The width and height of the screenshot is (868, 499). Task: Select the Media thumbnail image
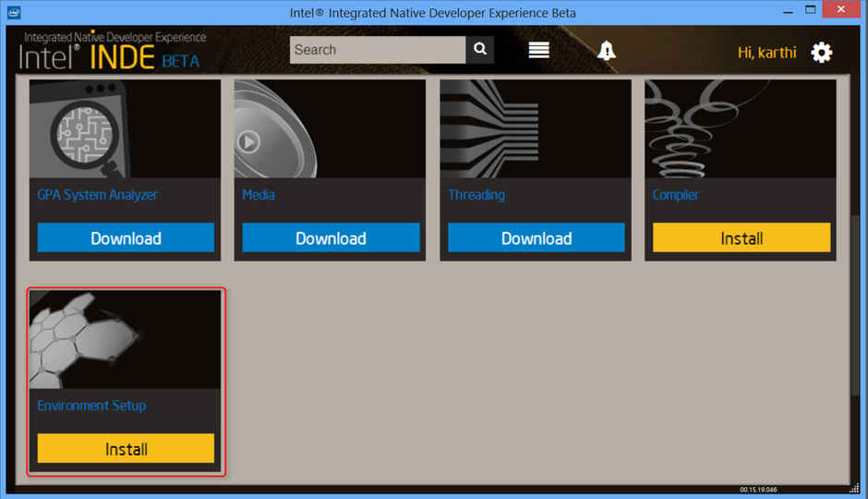(330, 128)
